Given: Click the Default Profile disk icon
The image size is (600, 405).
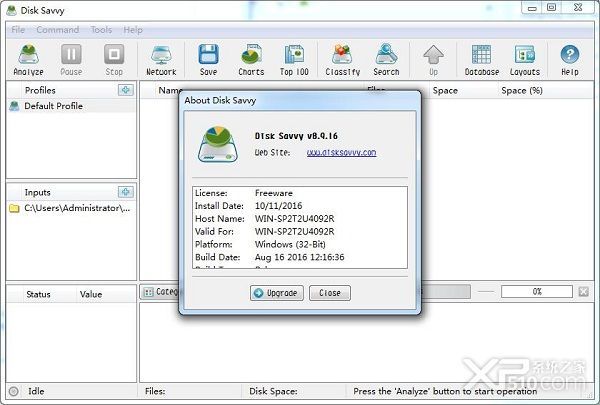Looking at the screenshot, I should pyautogui.click(x=14, y=106).
